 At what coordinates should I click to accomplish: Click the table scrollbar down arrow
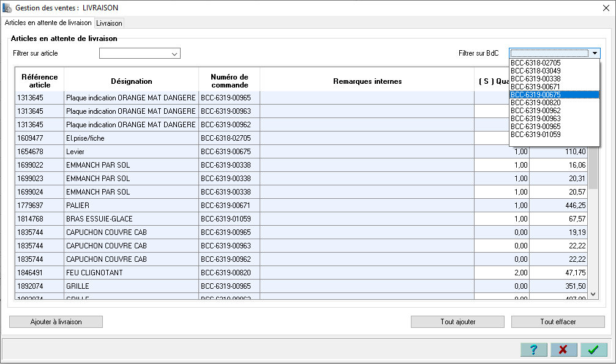coord(593,294)
